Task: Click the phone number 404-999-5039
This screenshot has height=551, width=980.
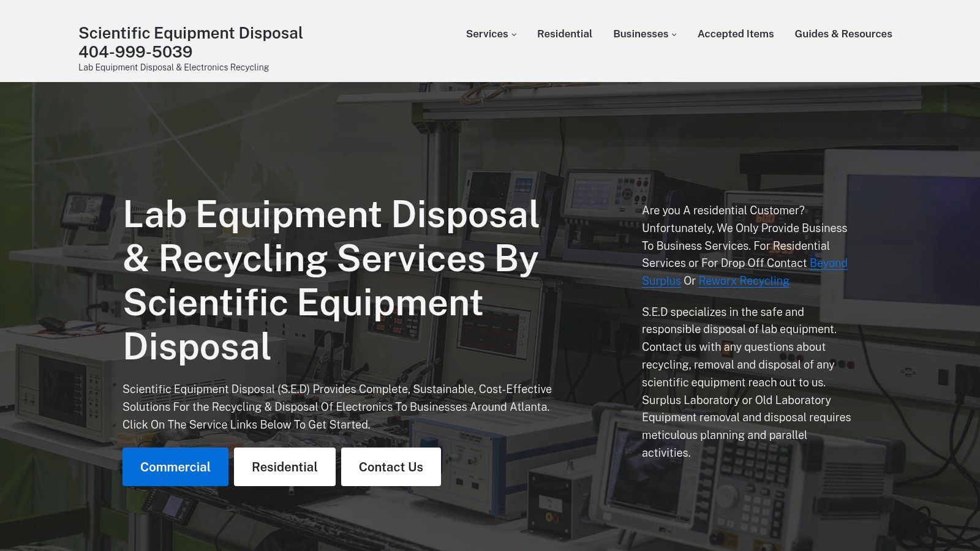Action: click(x=135, y=52)
